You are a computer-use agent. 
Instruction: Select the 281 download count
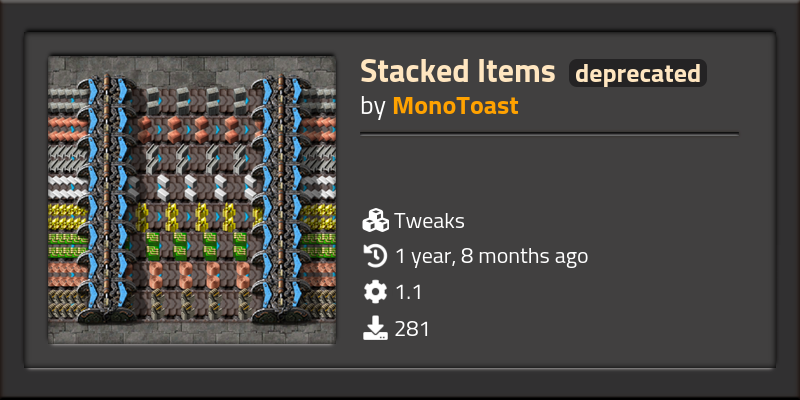[x=412, y=328]
